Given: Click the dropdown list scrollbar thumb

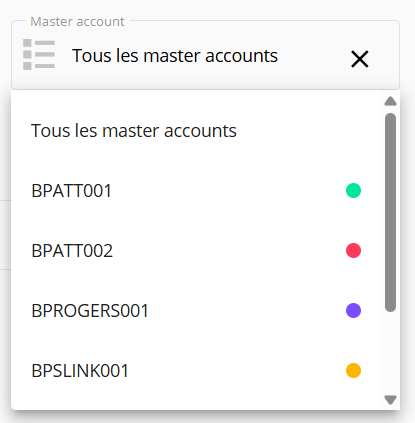Looking at the screenshot, I should [390, 212].
